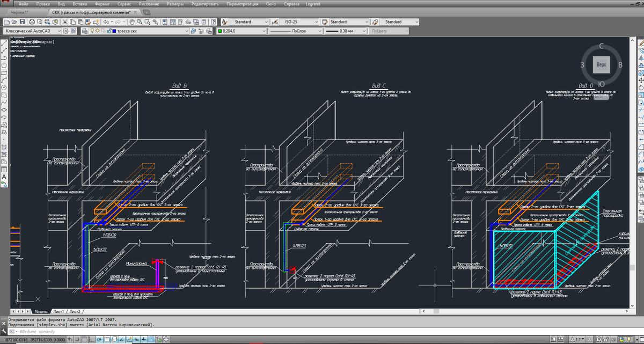Open the 'Файл' menu
Image resolution: width=644 pixels, height=344 pixels.
pos(23,4)
